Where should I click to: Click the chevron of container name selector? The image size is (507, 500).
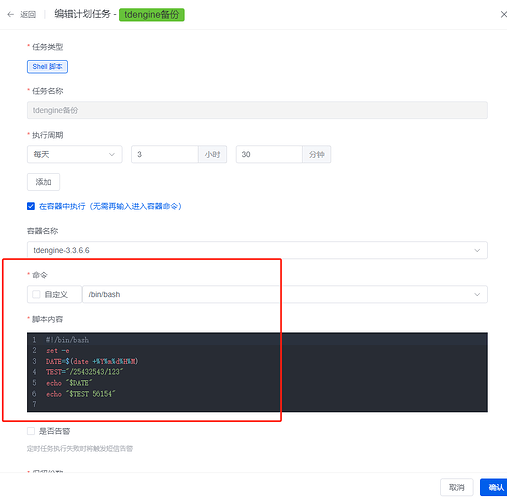tap(477, 250)
